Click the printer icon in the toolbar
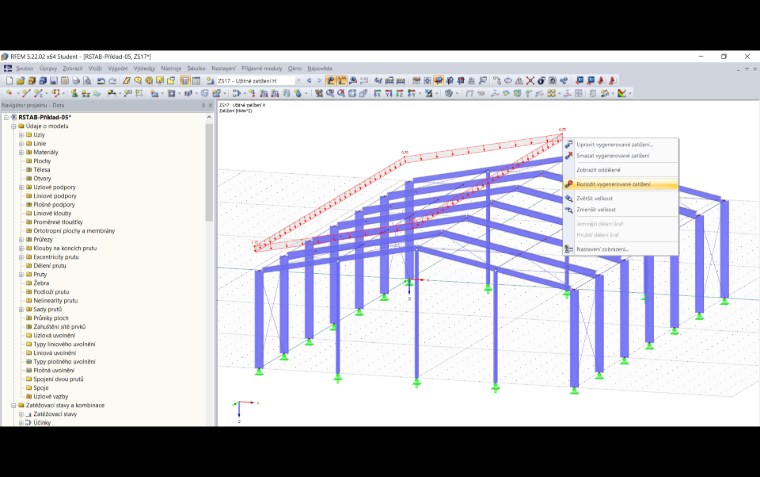The image size is (760, 477). (76, 80)
